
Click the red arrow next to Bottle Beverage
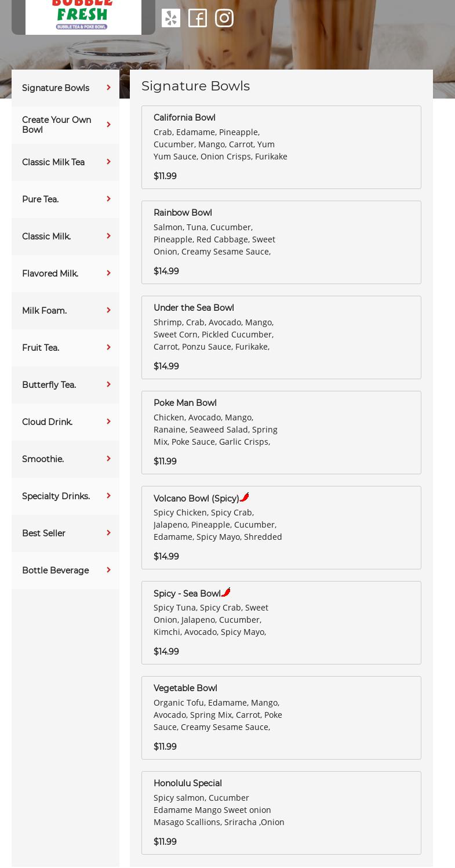[108, 570]
